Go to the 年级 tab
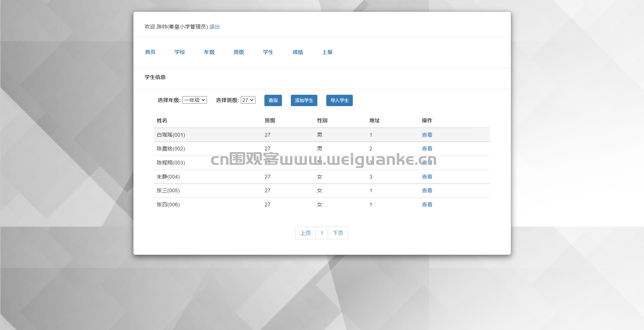Screen dimensions: 644x330 click(209, 52)
